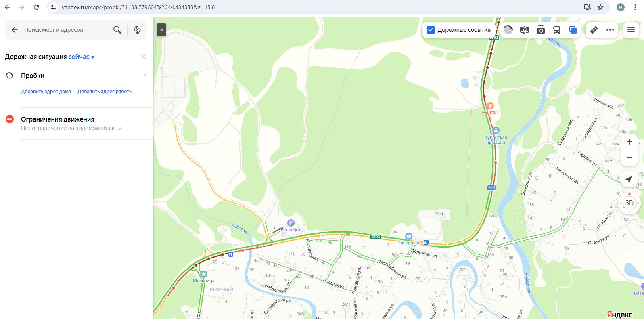Click the Добавить адрес работы link
Viewport: 644px width, 319px height.
tap(105, 92)
